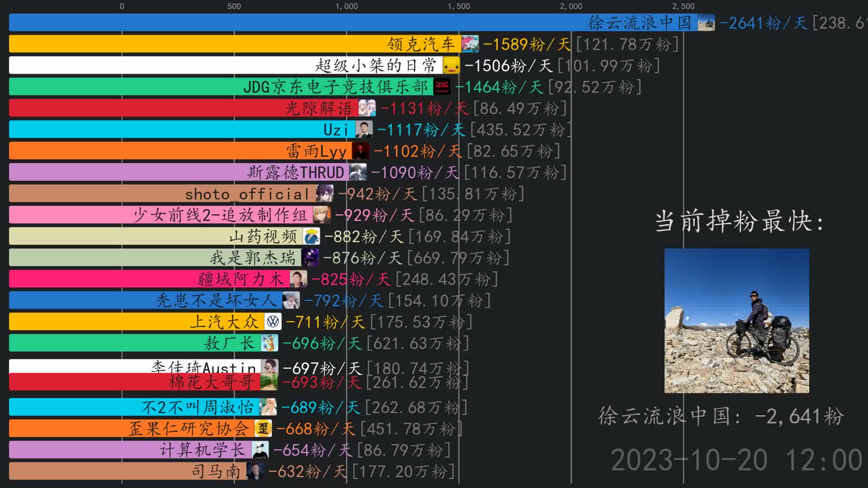Click the 徐云流浪中国 avatar beside its bar
Screen dimensions: 868x488
coord(706,23)
